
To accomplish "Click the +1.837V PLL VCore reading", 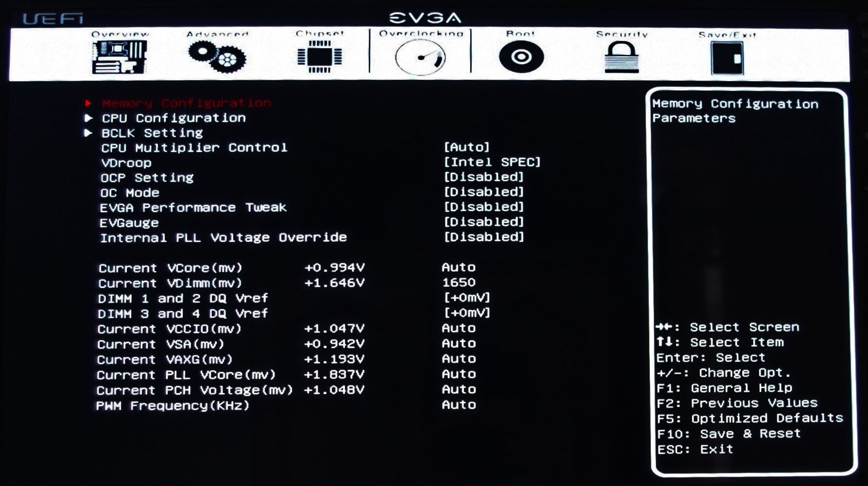I will coord(334,374).
